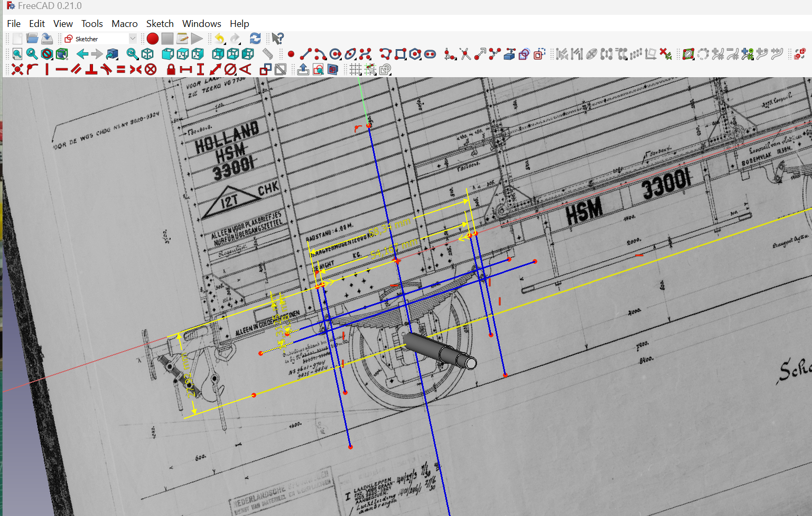Screen dimensions: 812x516
Task: Apply horizontal constraint
Action: [x=62, y=69]
